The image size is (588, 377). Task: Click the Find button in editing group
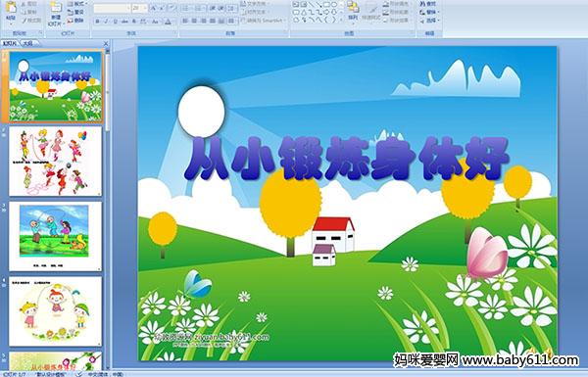428,4
